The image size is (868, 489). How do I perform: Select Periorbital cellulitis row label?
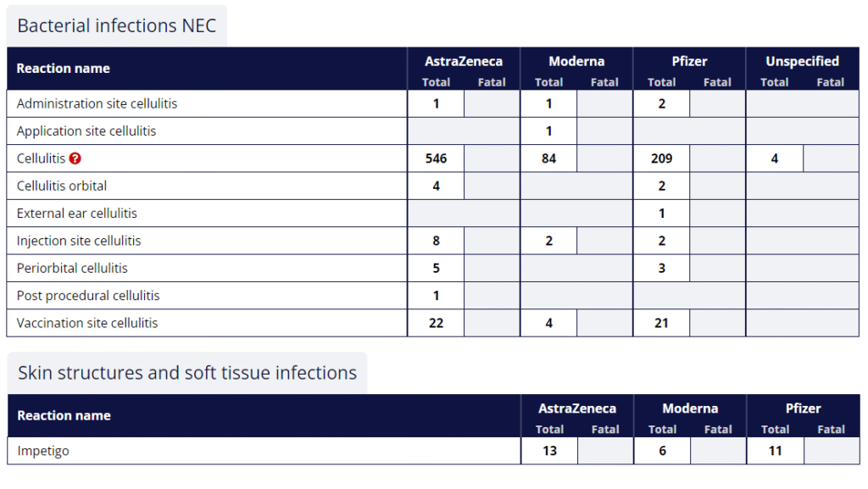click(72, 269)
